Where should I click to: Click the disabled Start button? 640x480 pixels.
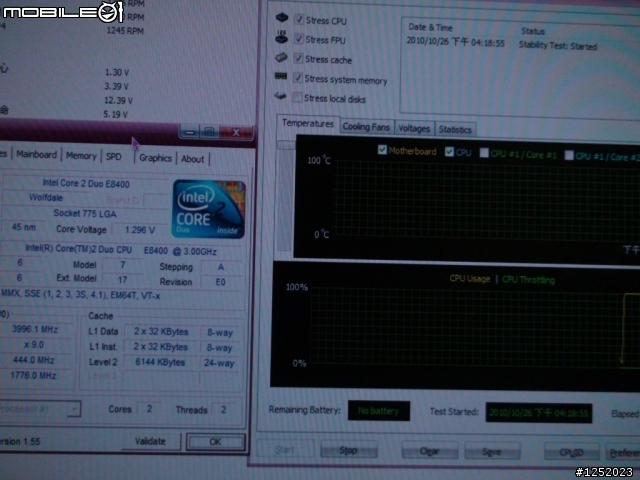(x=285, y=449)
